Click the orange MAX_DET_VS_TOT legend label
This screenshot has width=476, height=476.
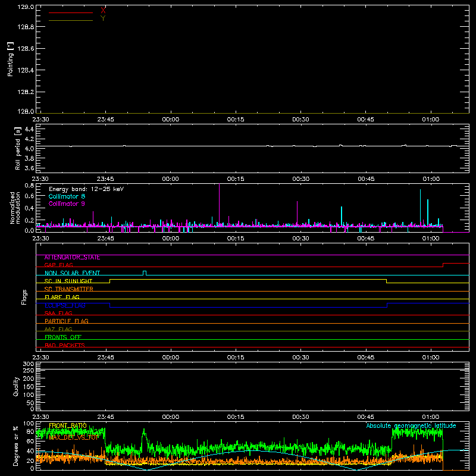click(x=74, y=437)
